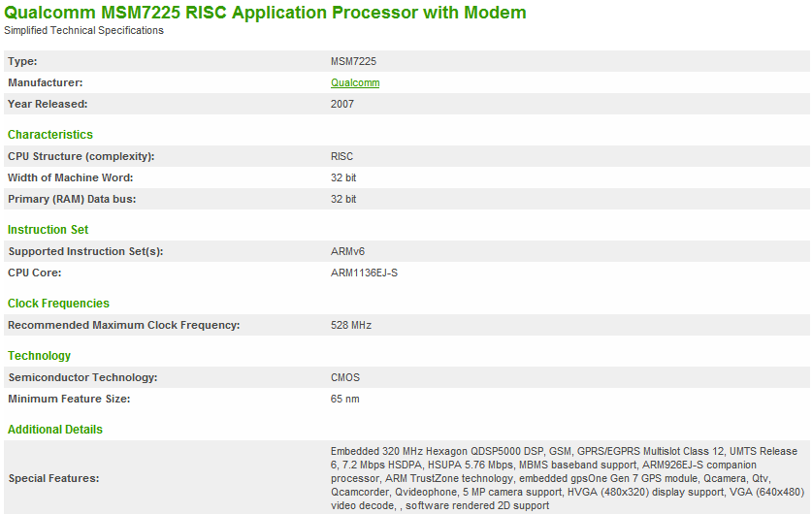Click the Special Features description starting Embedded 320 MHz Hexagon
The image size is (812, 514).
[568, 478]
